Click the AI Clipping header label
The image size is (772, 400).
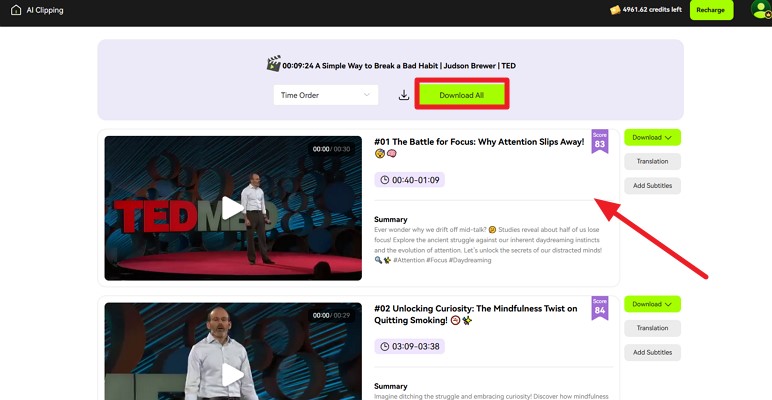coord(45,10)
